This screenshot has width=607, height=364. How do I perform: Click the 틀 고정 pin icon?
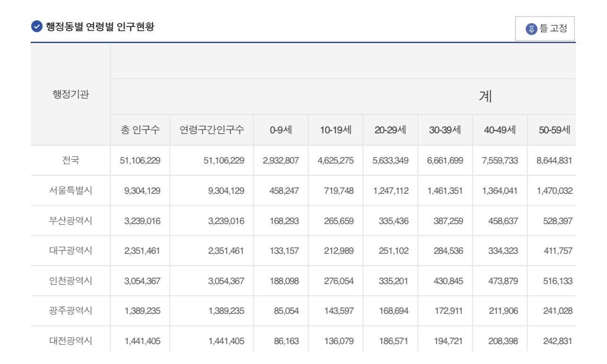tap(532, 29)
